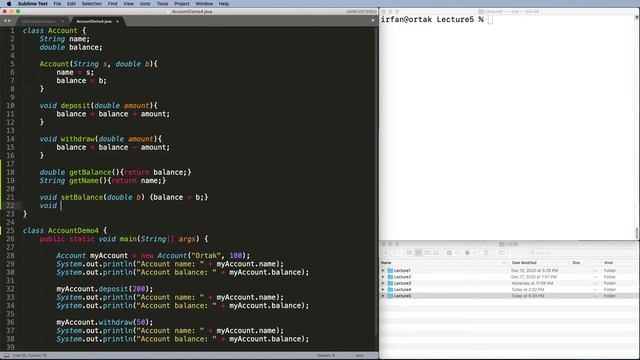Screen dimensions: 640x360
Task: Open the Find menu
Action: [x=112, y=4]
